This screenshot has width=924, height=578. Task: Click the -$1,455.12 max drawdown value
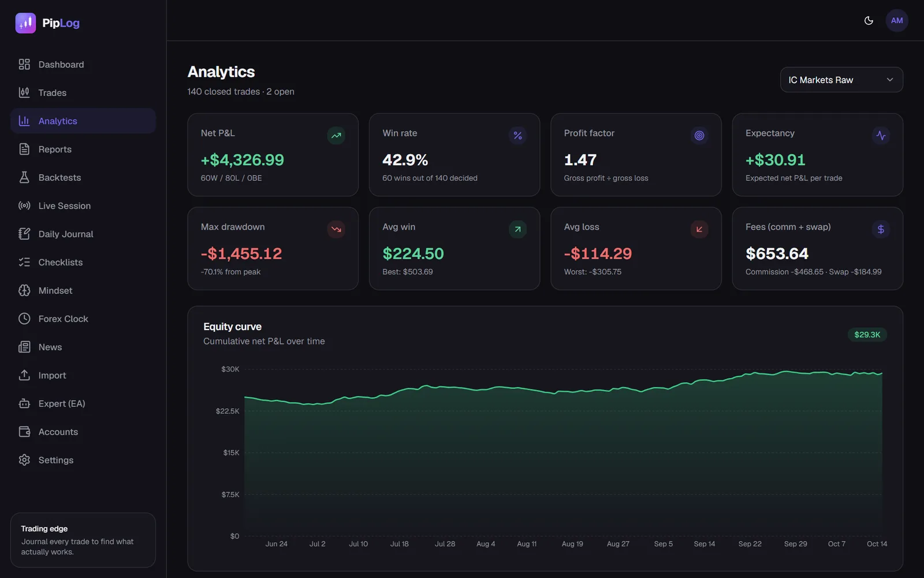[241, 254]
